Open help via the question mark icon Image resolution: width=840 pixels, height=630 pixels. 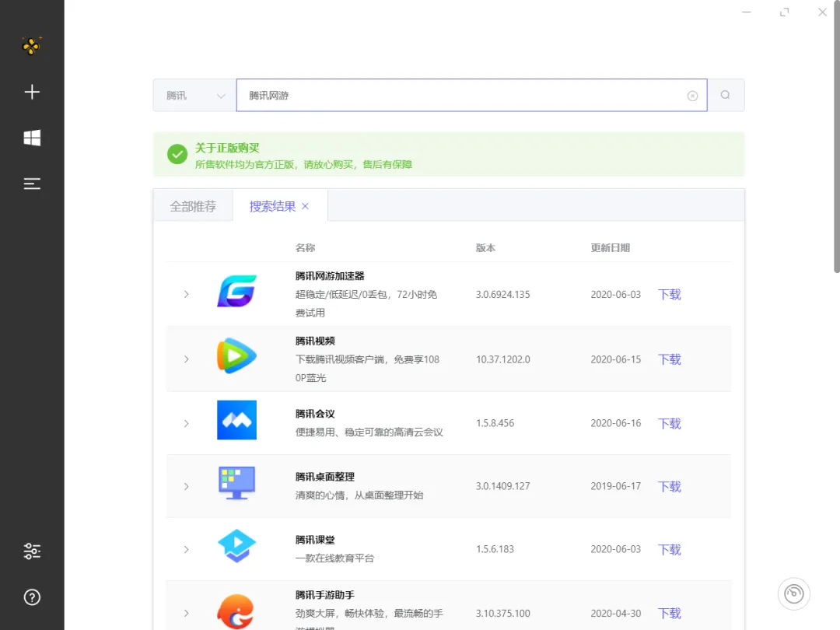pos(32,597)
